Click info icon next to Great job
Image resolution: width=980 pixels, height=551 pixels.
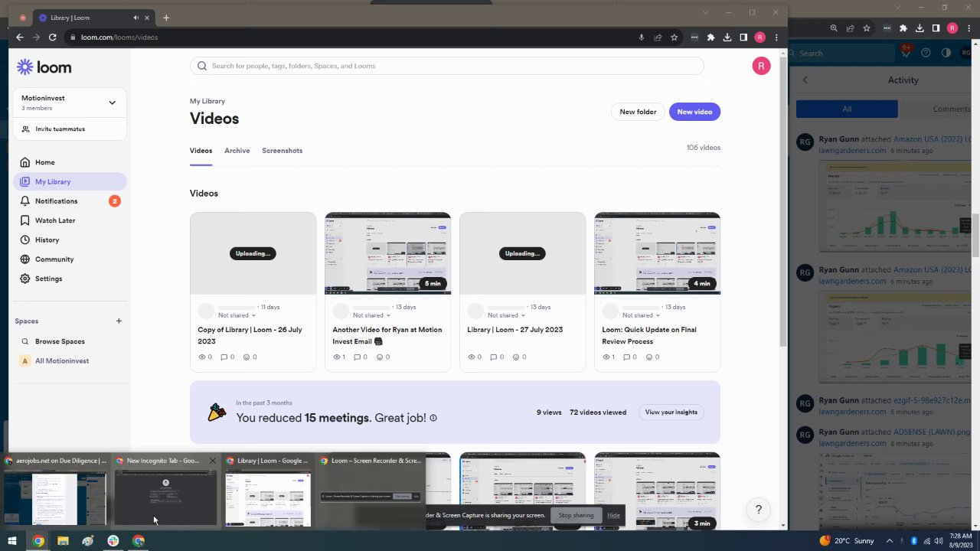click(433, 419)
